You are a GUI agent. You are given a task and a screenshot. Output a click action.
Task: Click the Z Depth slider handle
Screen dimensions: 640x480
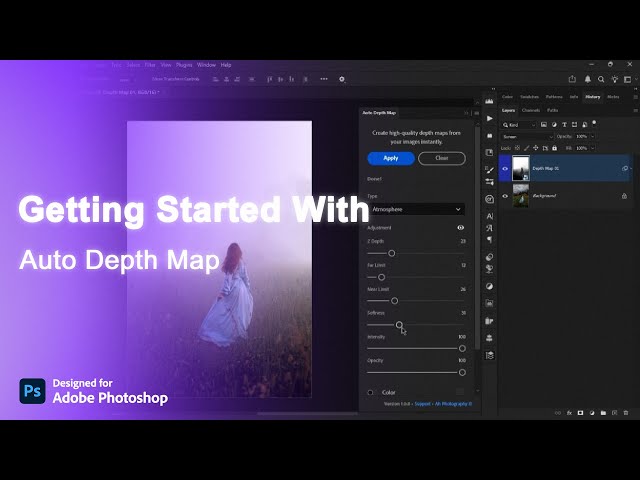(x=391, y=253)
